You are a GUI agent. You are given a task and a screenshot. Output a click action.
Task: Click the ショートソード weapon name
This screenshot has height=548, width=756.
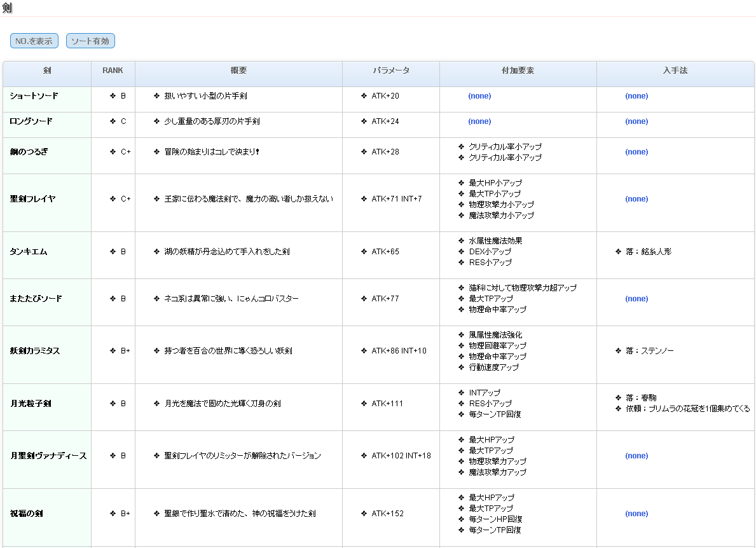click(34, 96)
